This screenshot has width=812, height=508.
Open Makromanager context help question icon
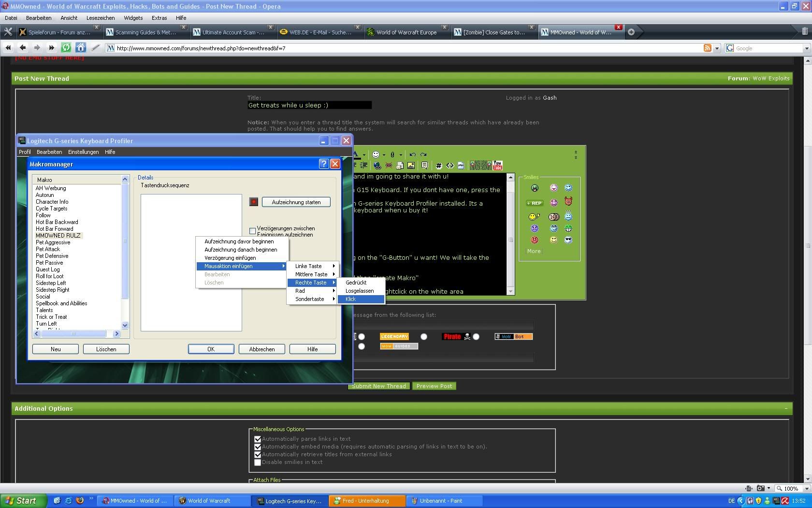[324, 164]
